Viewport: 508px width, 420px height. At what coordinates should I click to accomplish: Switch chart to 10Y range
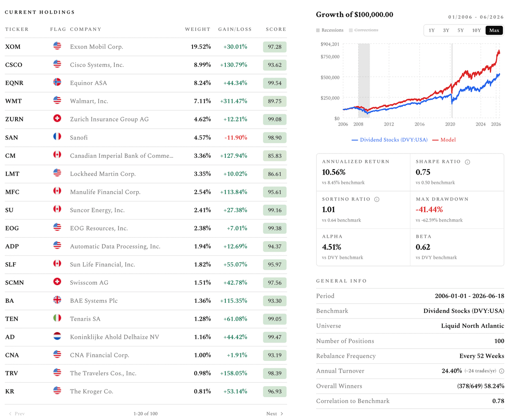pyautogui.click(x=477, y=30)
